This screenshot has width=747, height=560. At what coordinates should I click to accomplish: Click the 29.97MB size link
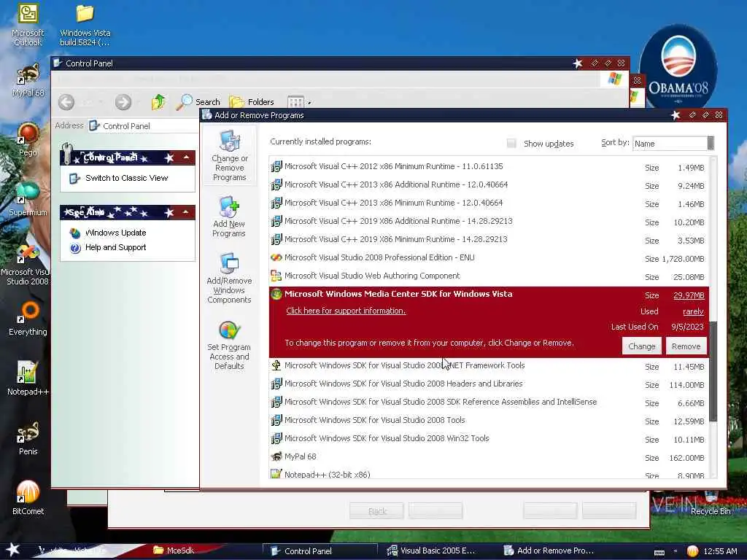pyautogui.click(x=689, y=296)
